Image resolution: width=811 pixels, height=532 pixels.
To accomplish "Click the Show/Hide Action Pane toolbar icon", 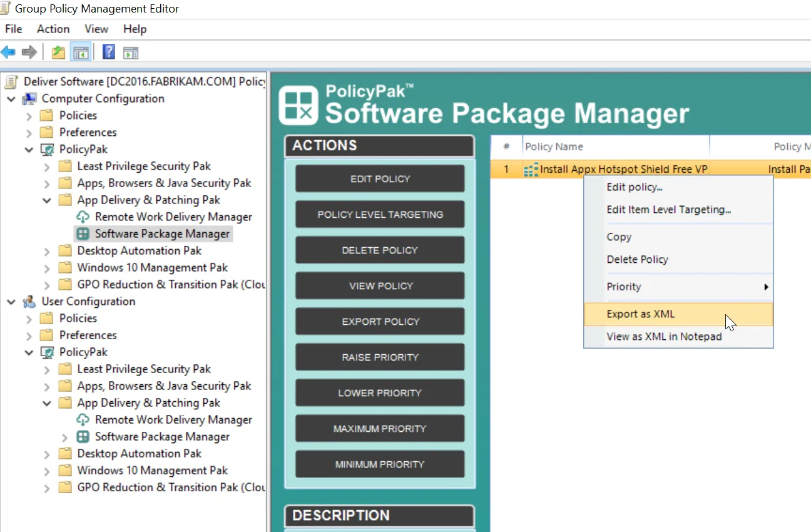I will (130, 53).
